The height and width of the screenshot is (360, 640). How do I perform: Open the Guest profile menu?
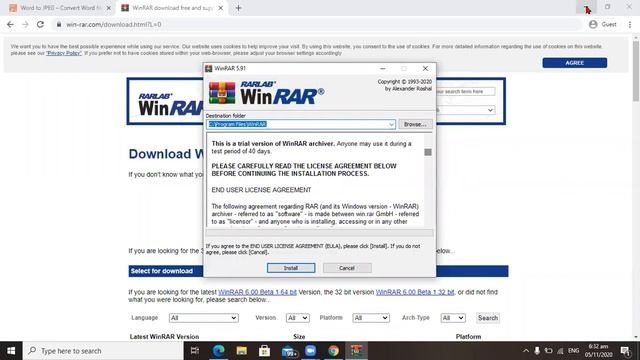point(602,24)
